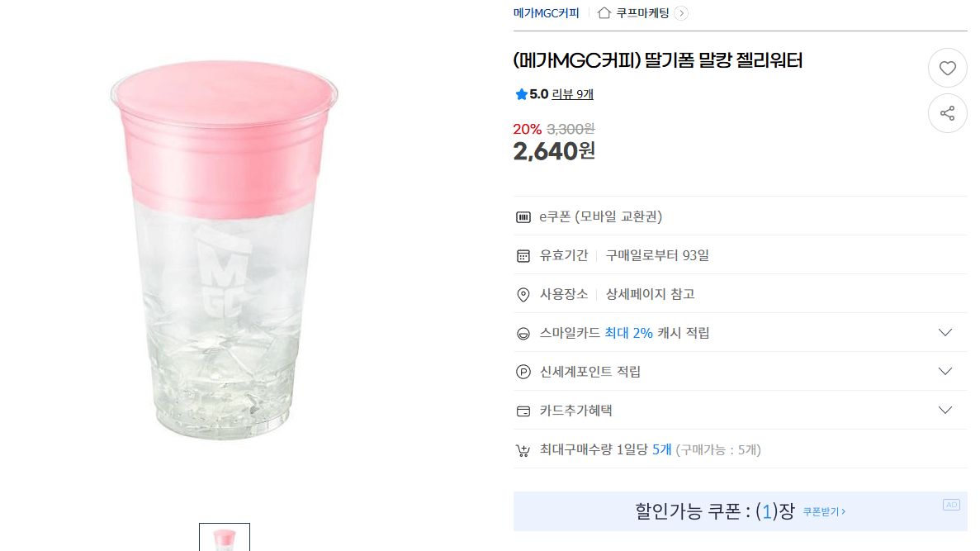
Task: Expand the 카드추가혜택 benefits section
Action: coord(945,410)
